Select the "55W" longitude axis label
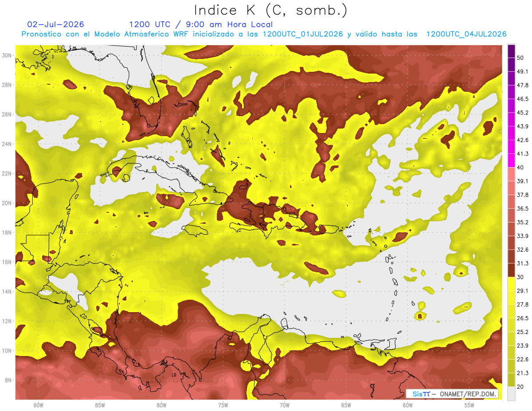532x411 pixels. click(469, 406)
